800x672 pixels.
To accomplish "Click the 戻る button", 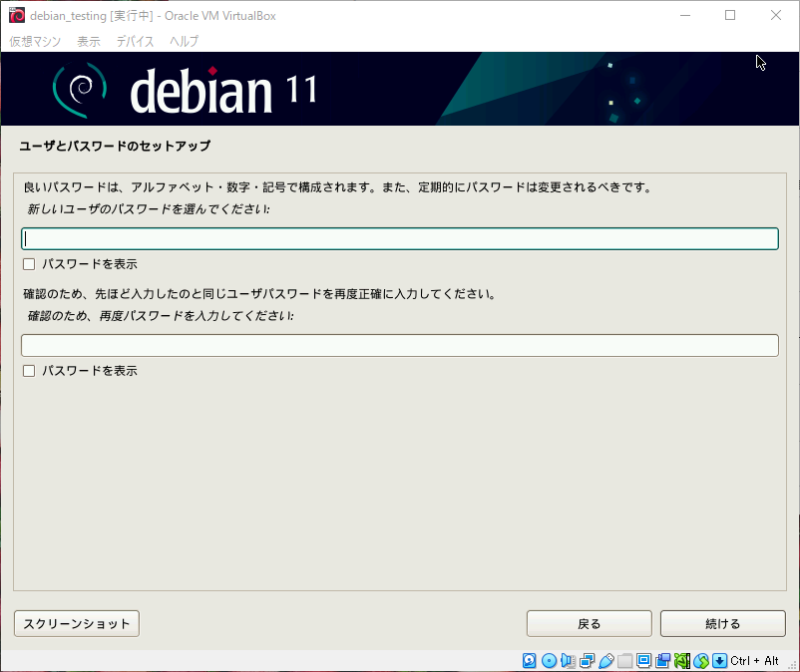I will click(x=590, y=623).
